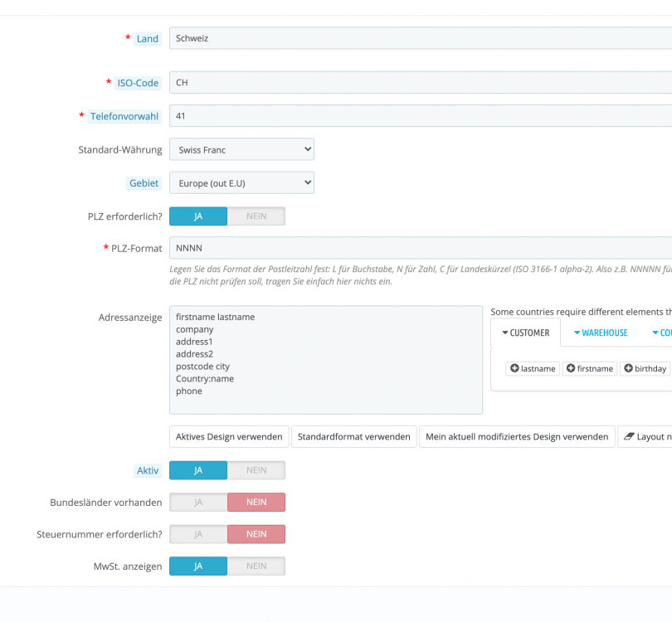672x622 pixels.
Task: Add the lastname field tag
Action: [533, 368]
